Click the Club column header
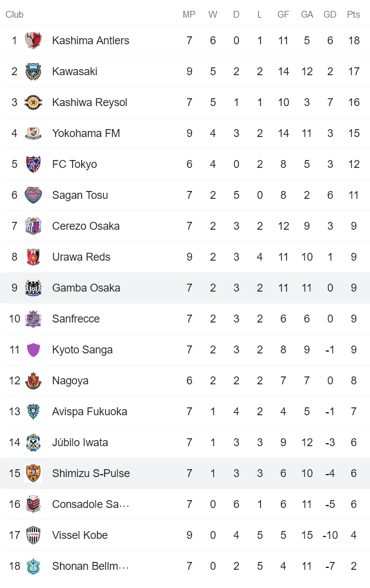The width and height of the screenshot is (370, 588). pyautogui.click(x=15, y=15)
